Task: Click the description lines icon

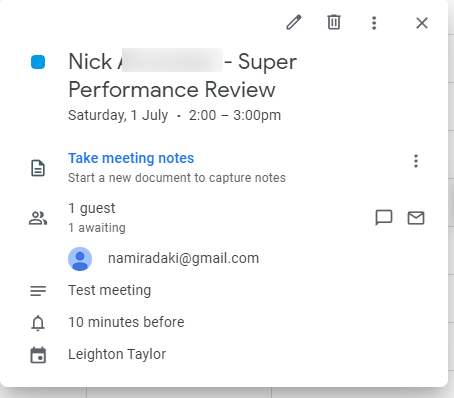Action: point(38,291)
